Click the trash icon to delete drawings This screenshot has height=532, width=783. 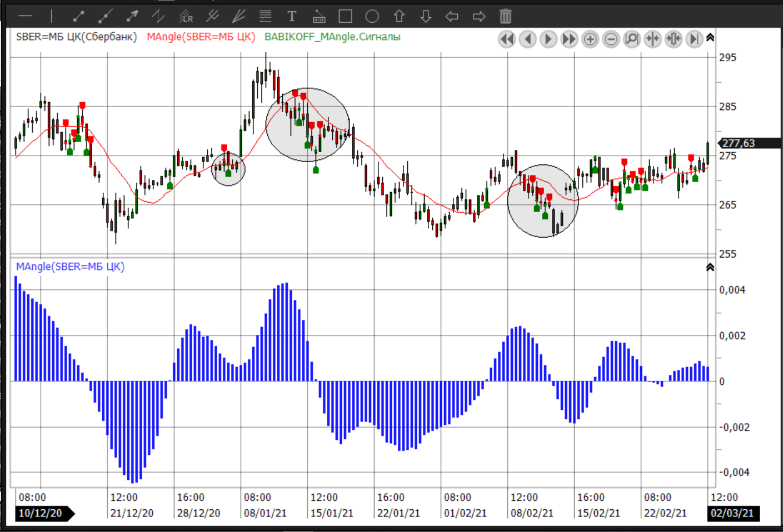click(x=505, y=16)
